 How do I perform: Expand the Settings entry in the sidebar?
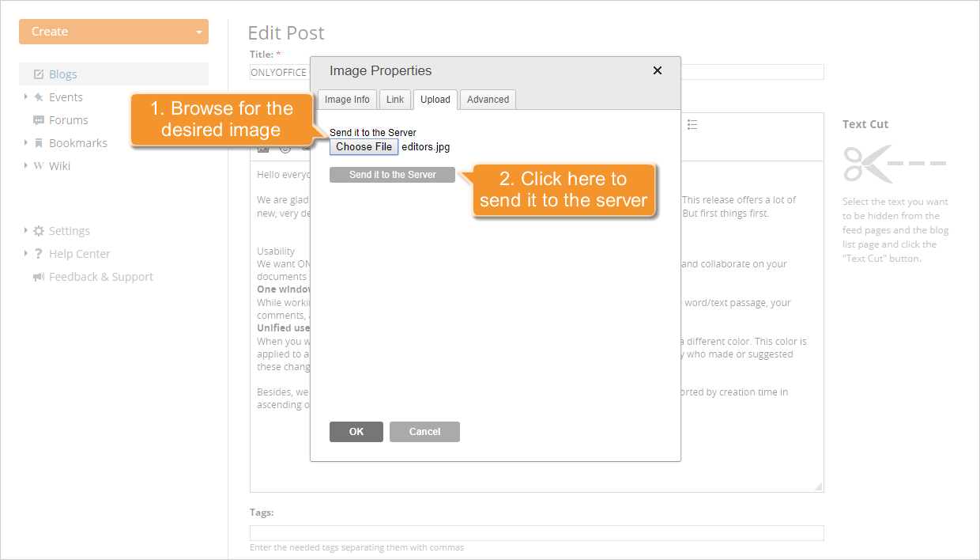(x=24, y=230)
